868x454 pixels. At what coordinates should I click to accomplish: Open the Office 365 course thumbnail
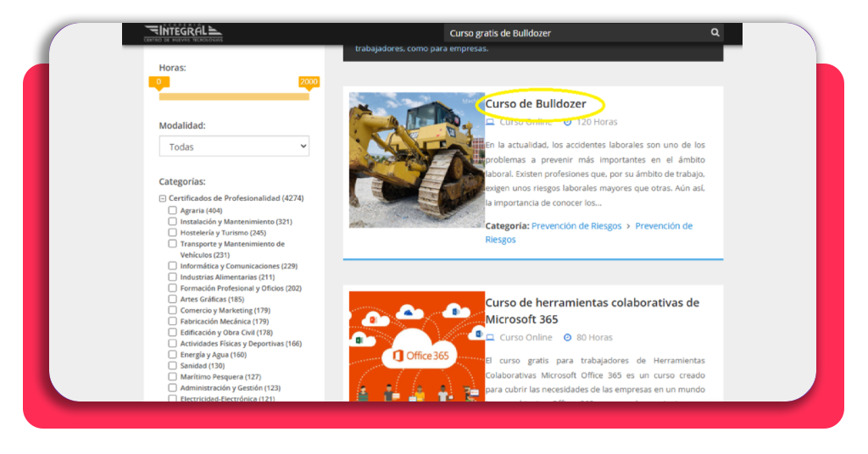(x=417, y=346)
